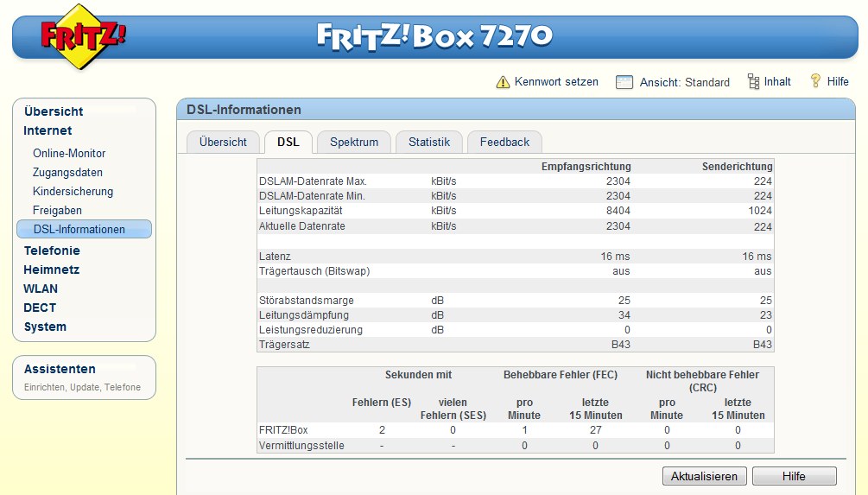
Task: Open the Telefonie menu section
Action: pyautogui.click(x=52, y=251)
